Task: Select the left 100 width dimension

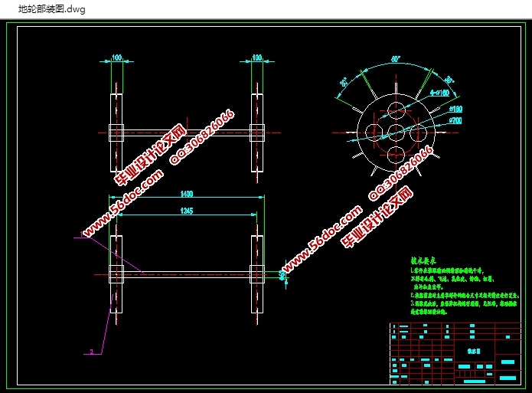Action: pyautogui.click(x=117, y=57)
